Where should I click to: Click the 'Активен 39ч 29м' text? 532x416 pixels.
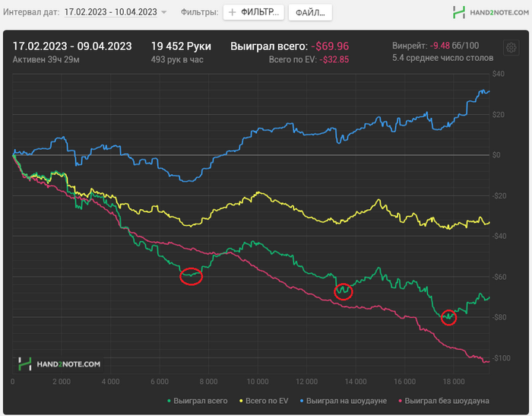46,59
